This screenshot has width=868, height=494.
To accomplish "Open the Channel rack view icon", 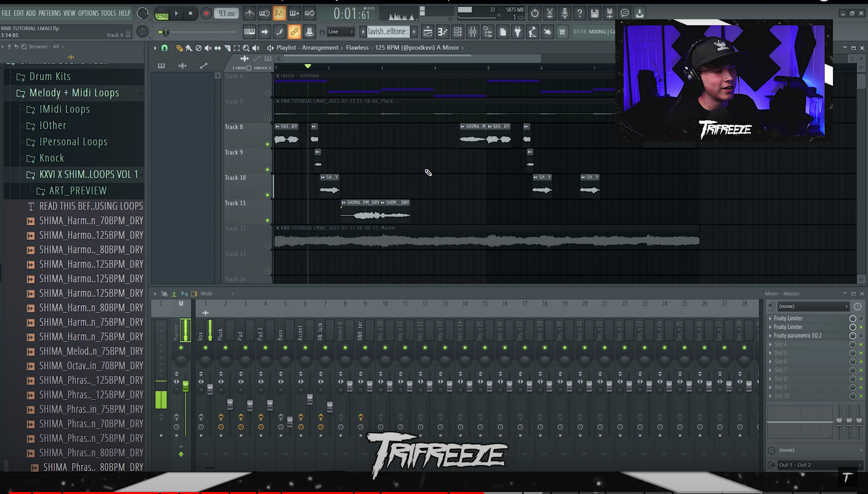I will (458, 32).
